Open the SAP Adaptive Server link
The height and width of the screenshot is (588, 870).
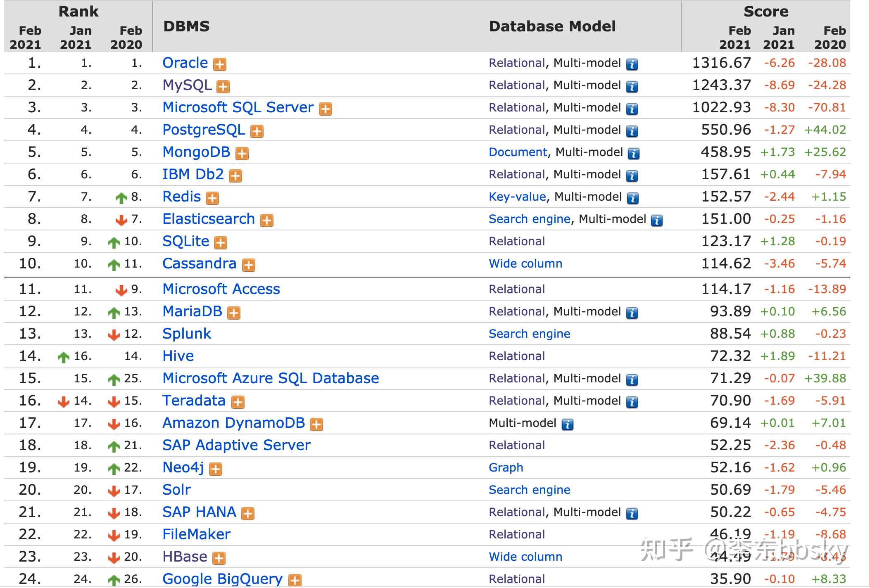237,445
